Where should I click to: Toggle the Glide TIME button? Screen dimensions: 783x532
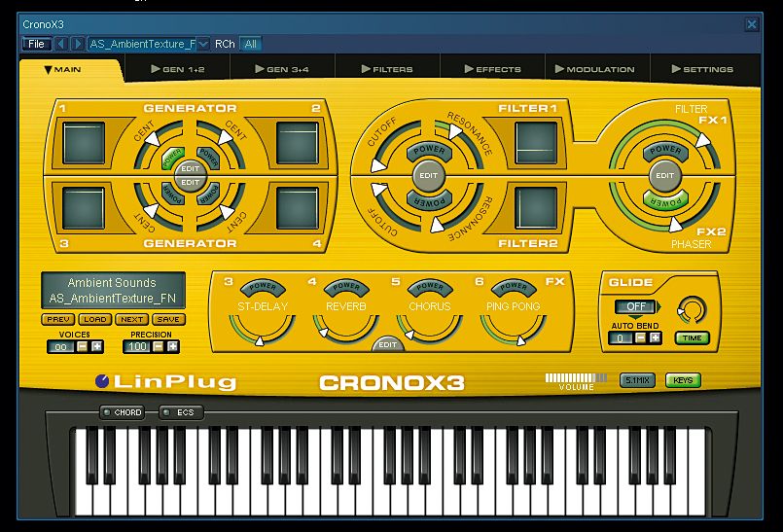point(693,338)
